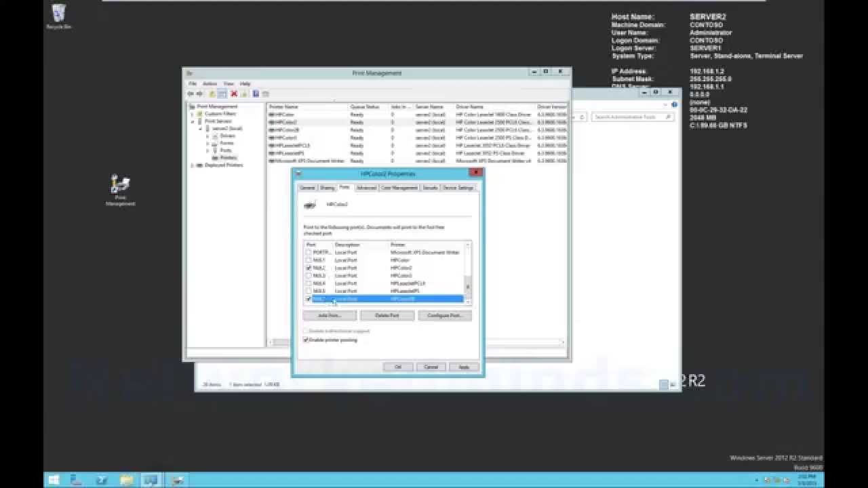Click the help icon in the Administrative Tools window
The height and width of the screenshot is (488, 868).
click(675, 105)
